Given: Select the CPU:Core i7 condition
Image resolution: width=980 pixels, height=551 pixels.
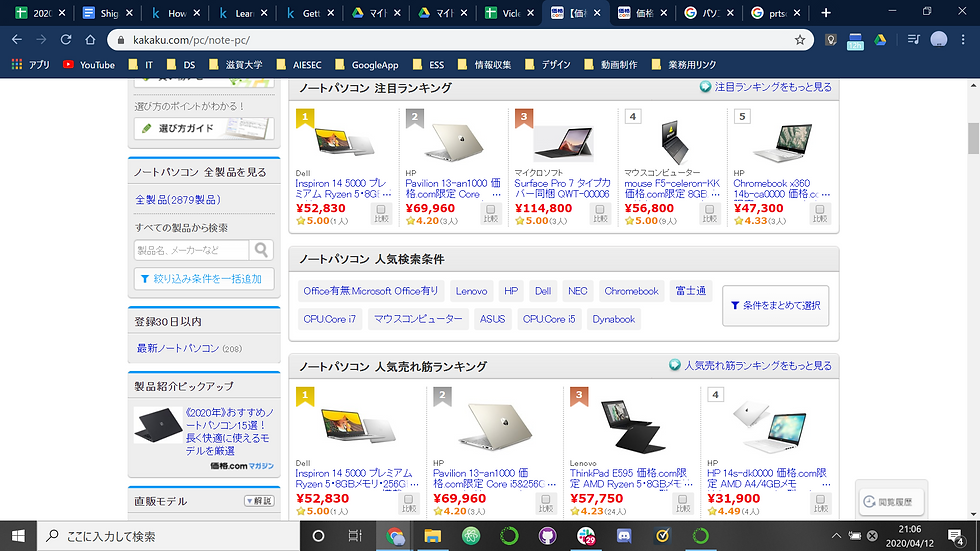Looking at the screenshot, I should pos(329,319).
